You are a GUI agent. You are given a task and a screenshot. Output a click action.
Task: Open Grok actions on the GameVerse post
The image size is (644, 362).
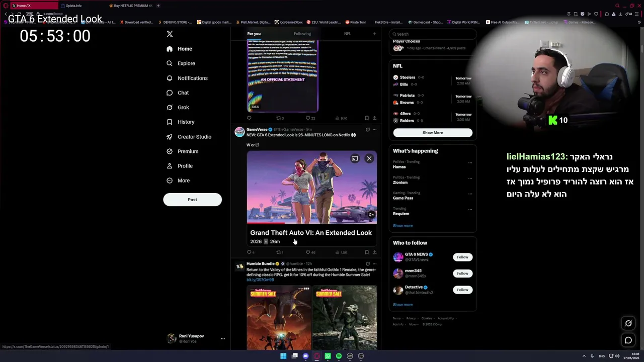[x=367, y=130]
